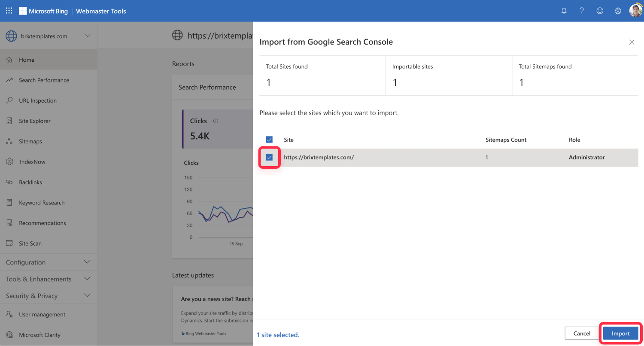644x346 pixels.
Task: Click the URL Inspection magnifier icon
Action: [9, 100]
